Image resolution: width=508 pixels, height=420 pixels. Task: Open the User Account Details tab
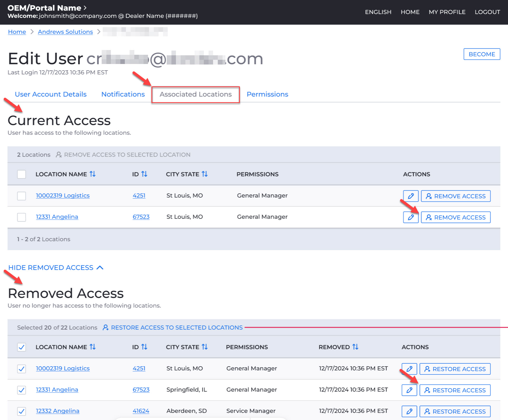point(51,94)
